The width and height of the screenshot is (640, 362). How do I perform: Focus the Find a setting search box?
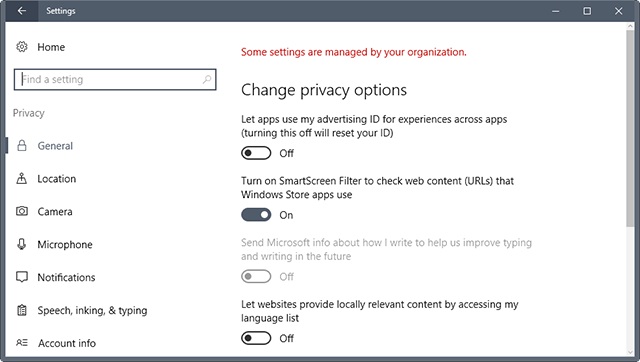[115, 79]
